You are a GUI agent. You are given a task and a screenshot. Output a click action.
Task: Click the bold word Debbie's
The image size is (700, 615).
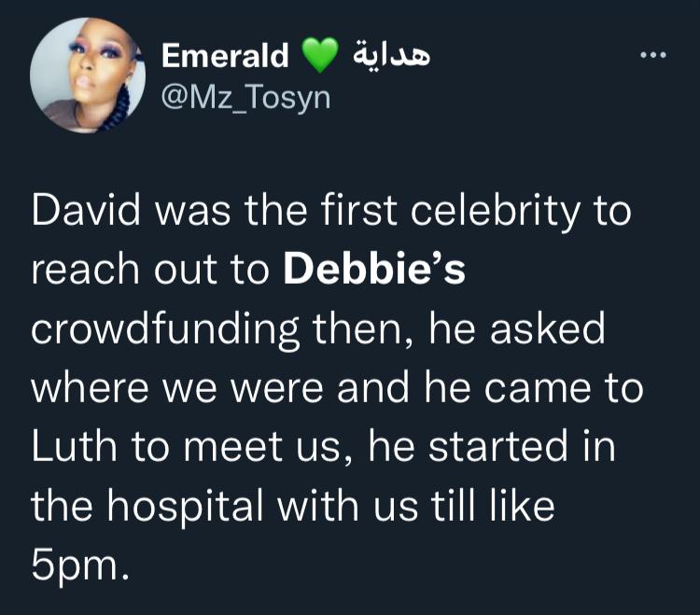pos(373,269)
